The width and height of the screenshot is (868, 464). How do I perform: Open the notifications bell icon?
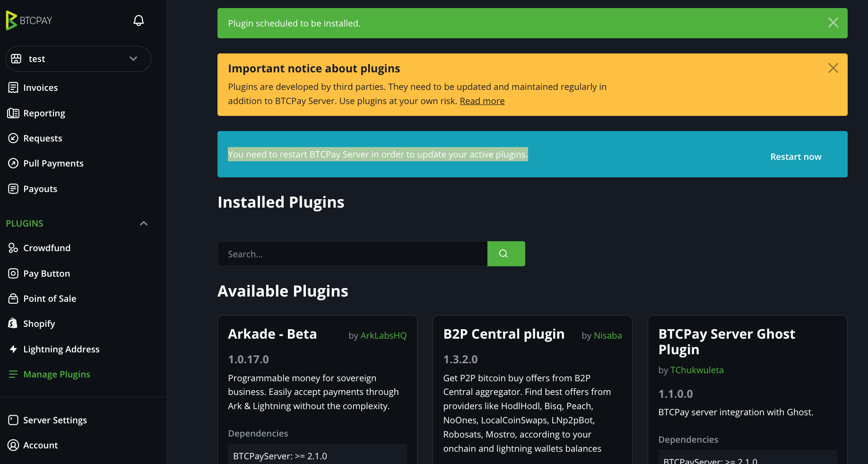(x=139, y=20)
